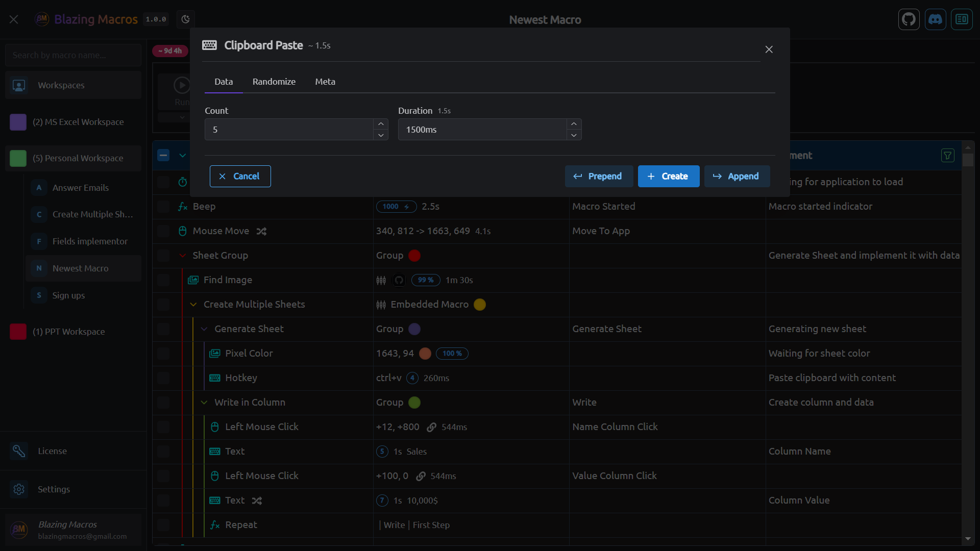Screen dimensions: 980x551
Task: Check the Pixel Color row checkbox
Action: (163, 354)
